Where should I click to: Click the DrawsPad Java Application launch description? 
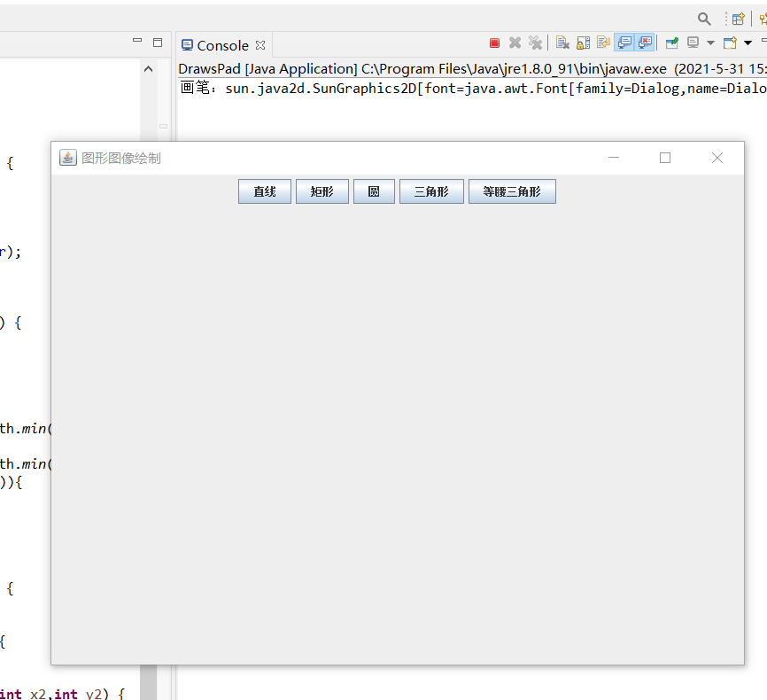click(x=473, y=69)
